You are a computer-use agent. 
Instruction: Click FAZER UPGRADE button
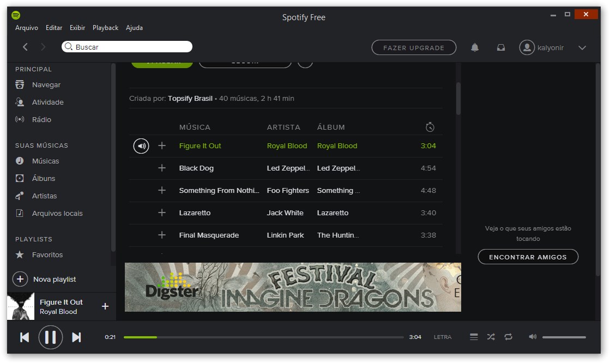[414, 47]
